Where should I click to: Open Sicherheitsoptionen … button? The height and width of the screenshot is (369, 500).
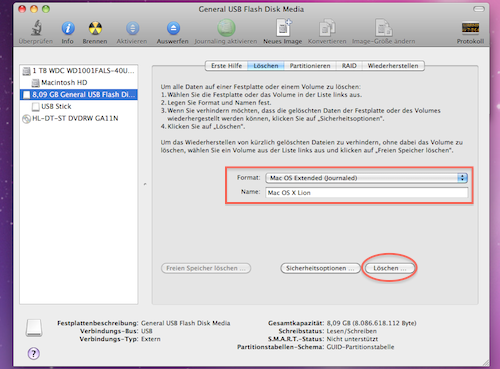click(x=320, y=268)
